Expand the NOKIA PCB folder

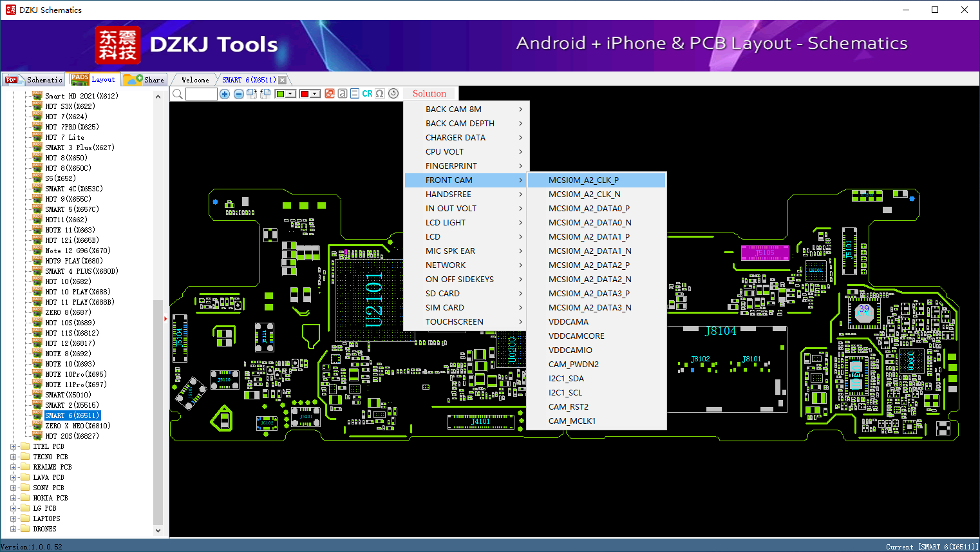point(14,498)
